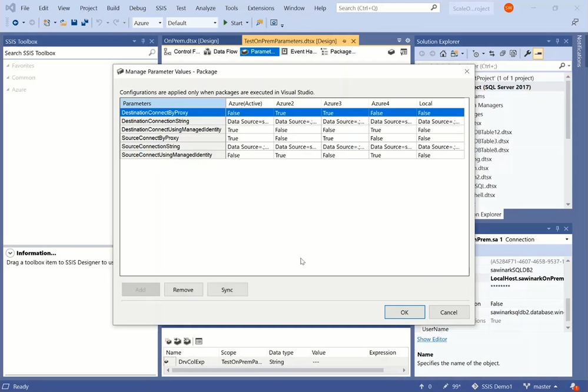Click the Sync button in the dialog

[x=227, y=290]
